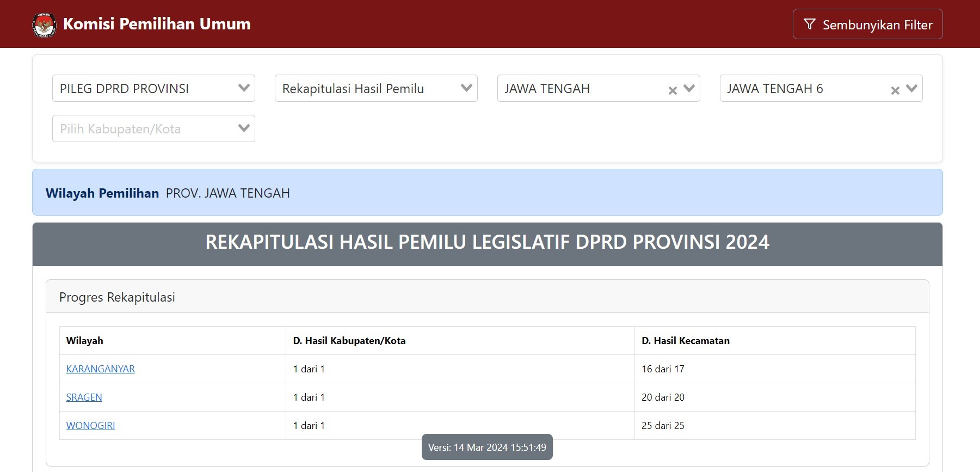Click the Progres Rekapitulasi panel header
This screenshot has height=472, width=980.
tap(117, 297)
